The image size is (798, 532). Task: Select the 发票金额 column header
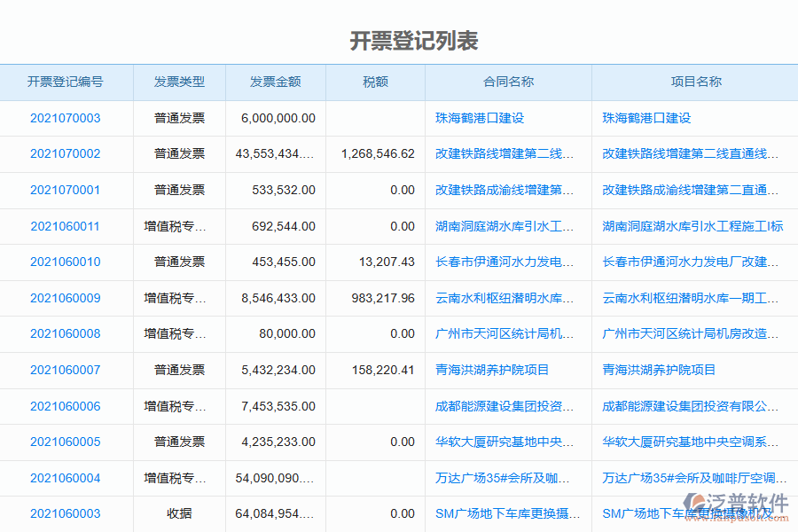pos(276,82)
